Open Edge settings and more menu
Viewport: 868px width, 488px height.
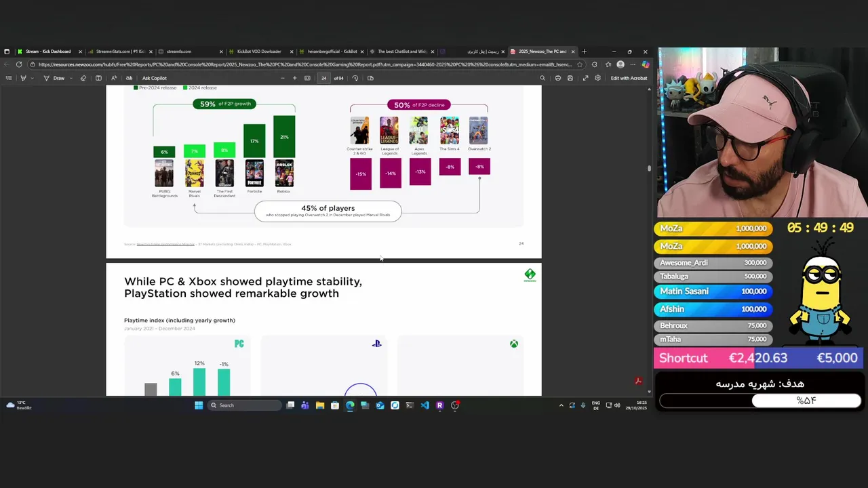click(x=633, y=64)
